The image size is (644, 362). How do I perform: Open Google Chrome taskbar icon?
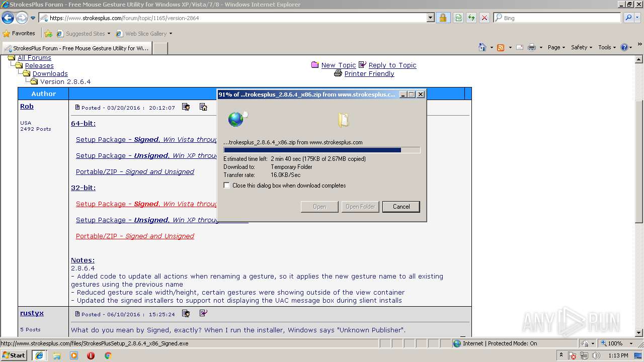pyautogui.click(x=108, y=355)
